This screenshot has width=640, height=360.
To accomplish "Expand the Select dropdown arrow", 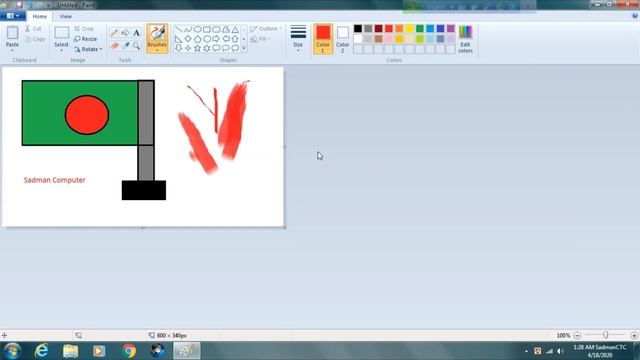I will (61, 50).
